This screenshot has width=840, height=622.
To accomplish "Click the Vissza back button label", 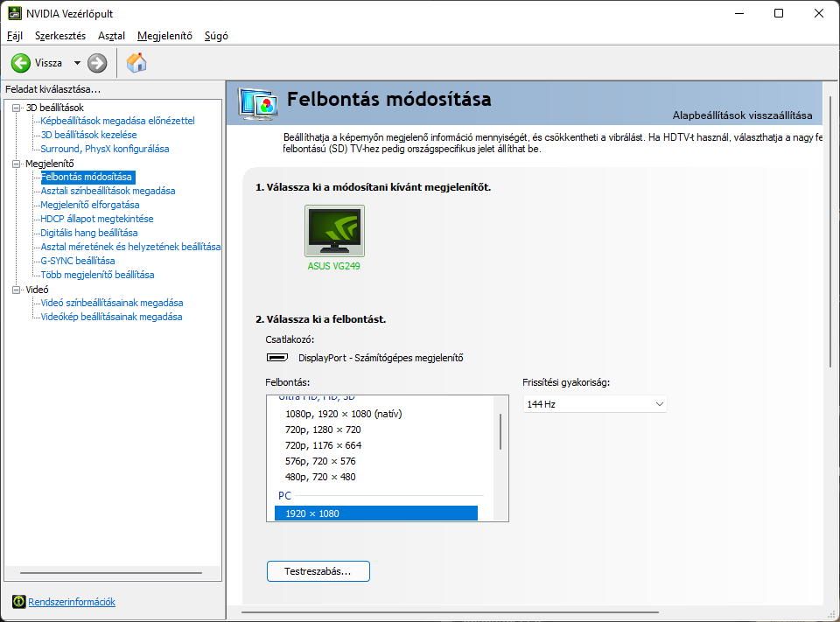I will click(48, 63).
